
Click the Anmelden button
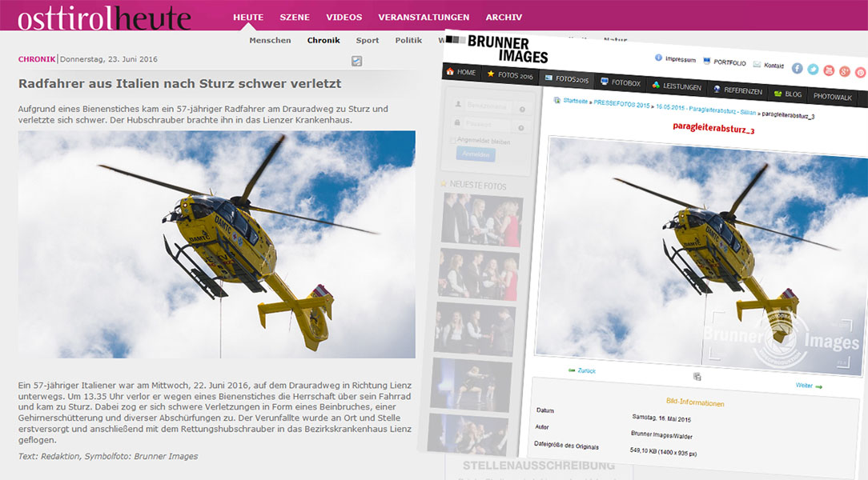click(x=476, y=154)
